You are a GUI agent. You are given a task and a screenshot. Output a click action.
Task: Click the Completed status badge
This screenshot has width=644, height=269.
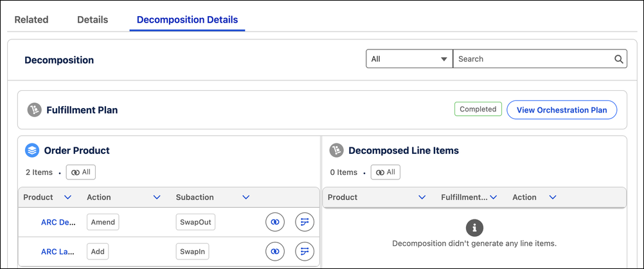click(x=478, y=109)
